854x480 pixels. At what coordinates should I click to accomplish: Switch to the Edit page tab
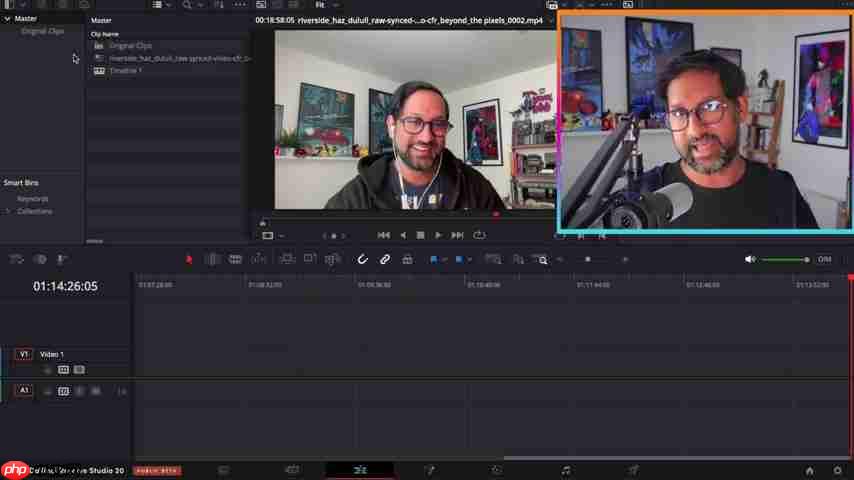click(x=360, y=470)
